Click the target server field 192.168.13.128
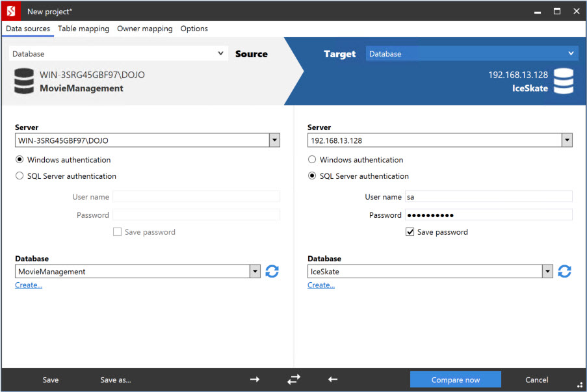The width and height of the screenshot is (587, 392). (x=435, y=140)
